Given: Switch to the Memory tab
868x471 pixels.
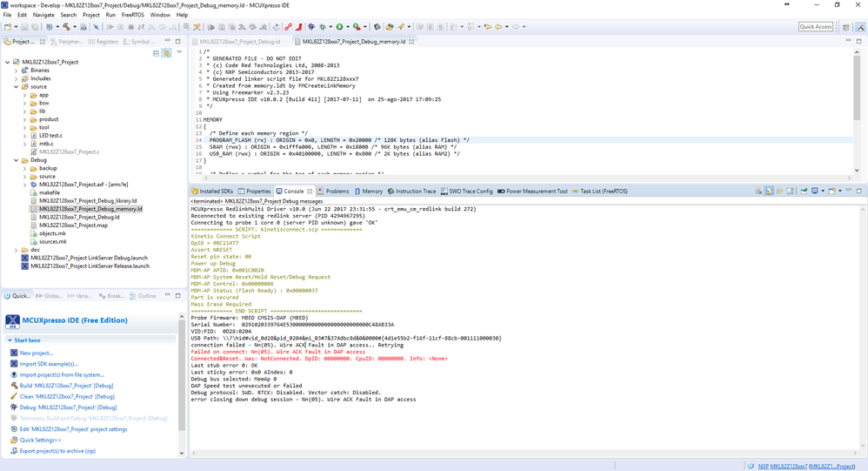Looking at the screenshot, I should click(368, 192).
